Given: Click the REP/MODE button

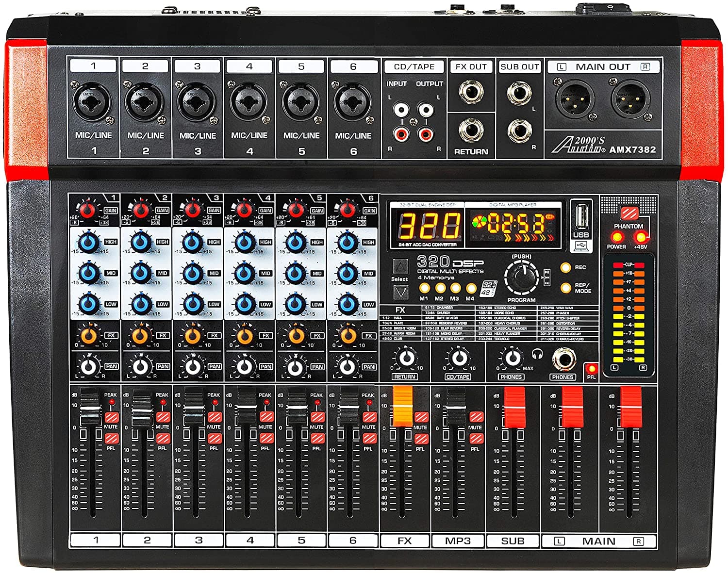Looking at the screenshot, I should [565, 287].
